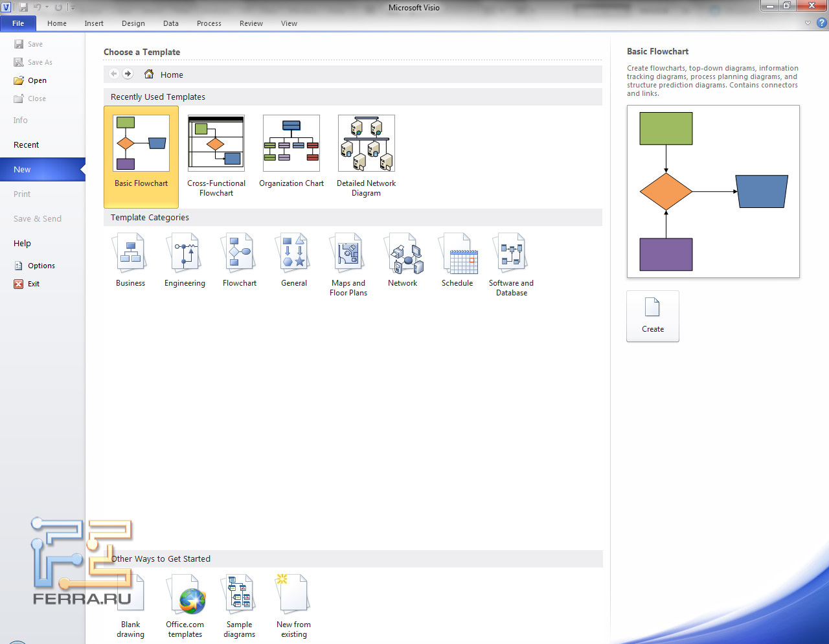Screen dimensions: 829x644
Task: Select the Cross-Functional Flowchart template
Action: [x=216, y=144]
